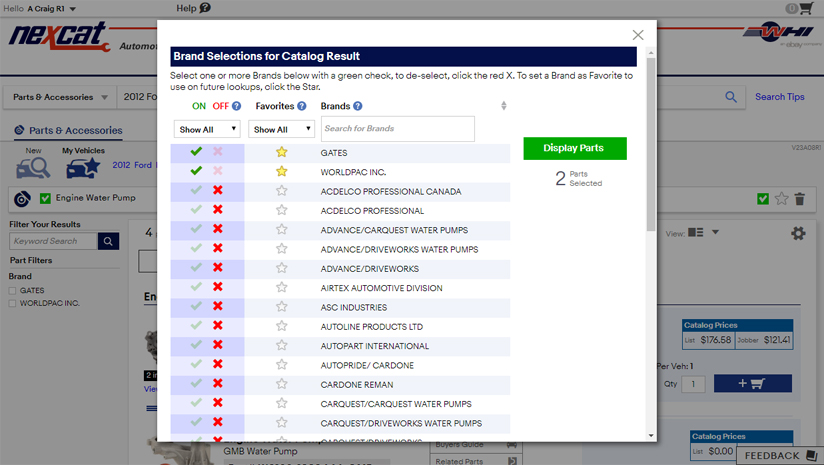Screen dimensions: 824x465
Task: Turn on ADVANCE/DRIVEWORKS green check
Action: click(x=196, y=267)
